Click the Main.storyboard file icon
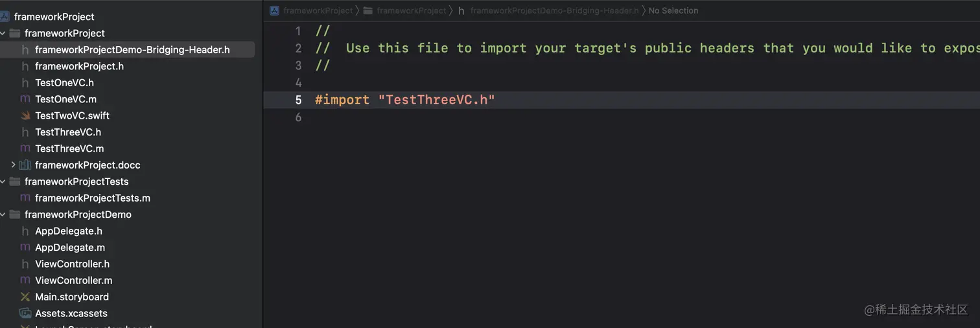Screen dimensions: 980x328 [x=25, y=297]
